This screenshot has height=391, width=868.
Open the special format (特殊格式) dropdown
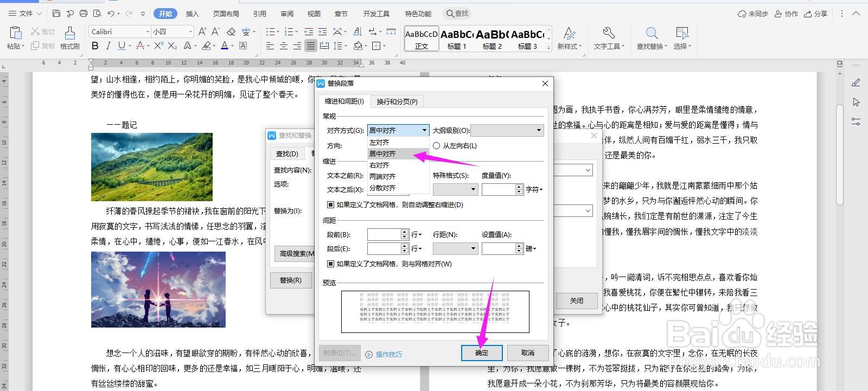455,189
